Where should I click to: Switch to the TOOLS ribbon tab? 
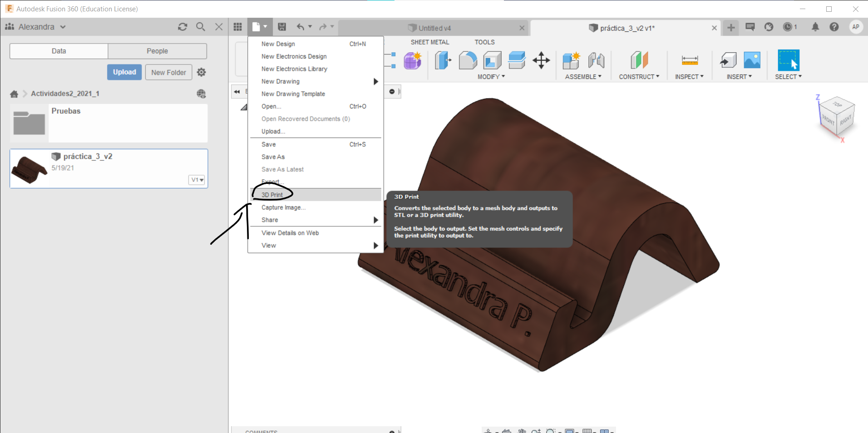point(484,42)
